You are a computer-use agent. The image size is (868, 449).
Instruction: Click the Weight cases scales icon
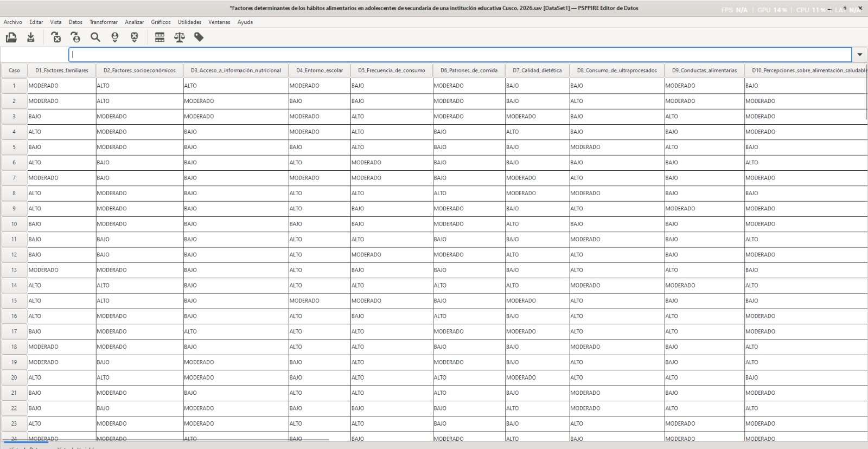[x=180, y=37]
